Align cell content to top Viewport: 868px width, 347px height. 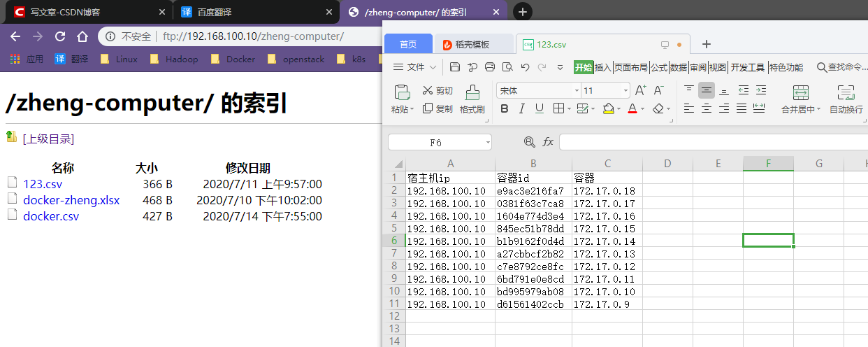click(689, 90)
